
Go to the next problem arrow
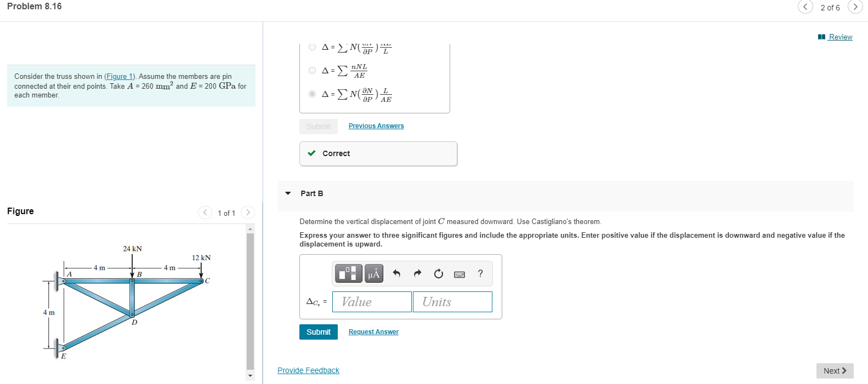pyautogui.click(x=855, y=7)
